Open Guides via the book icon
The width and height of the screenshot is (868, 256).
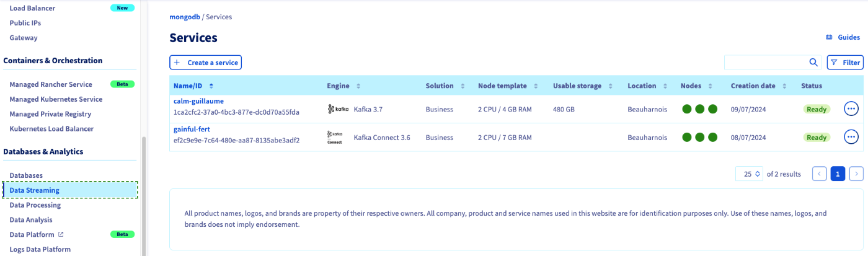point(829,37)
